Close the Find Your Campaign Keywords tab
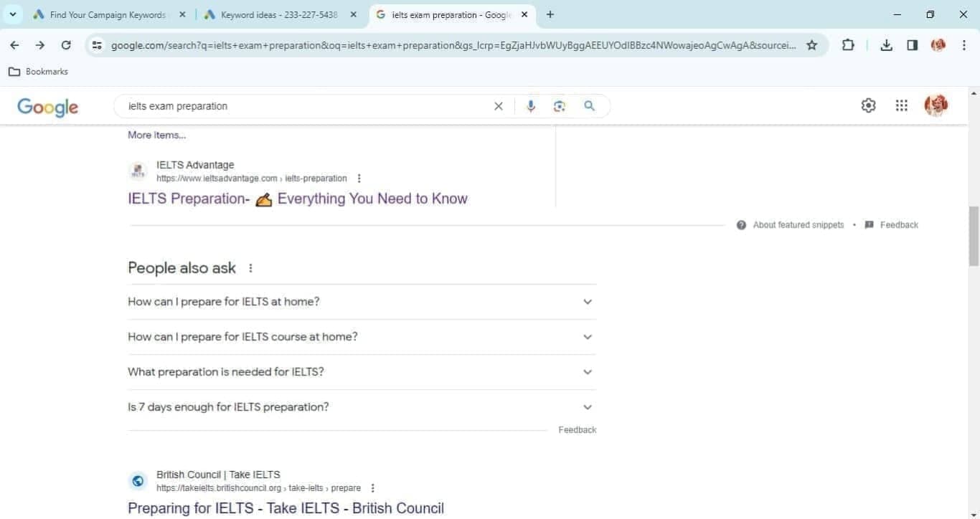Image resolution: width=980 pixels, height=519 pixels. (x=182, y=14)
